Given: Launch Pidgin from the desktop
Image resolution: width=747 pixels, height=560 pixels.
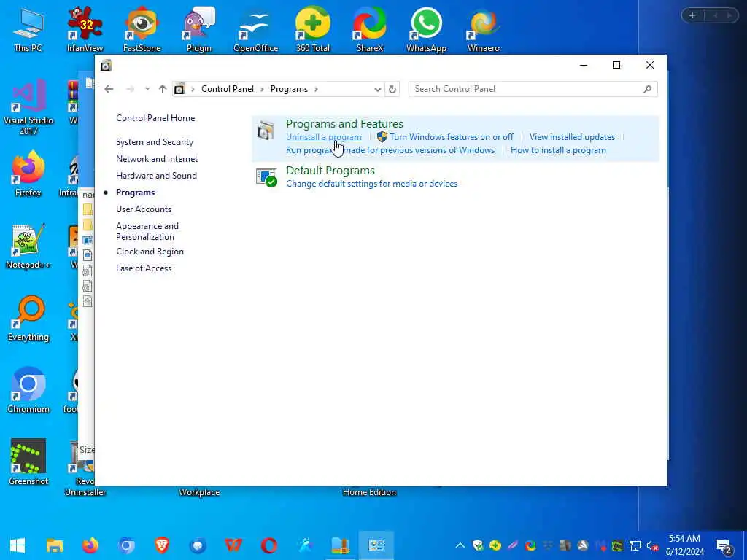Looking at the screenshot, I should click(x=198, y=29).
